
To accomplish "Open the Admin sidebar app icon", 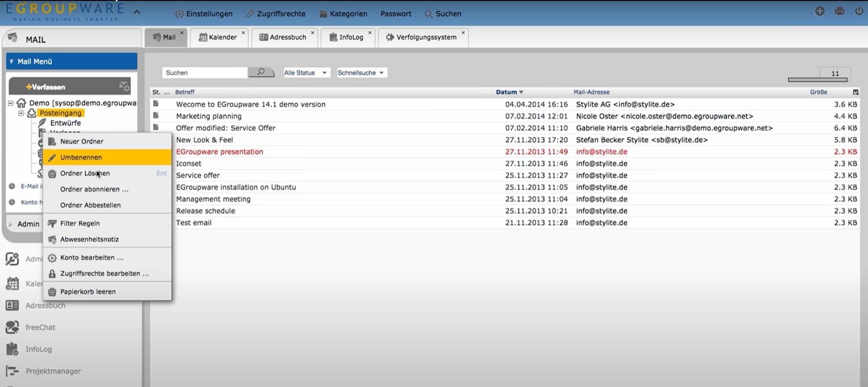I will coord(12,259).
